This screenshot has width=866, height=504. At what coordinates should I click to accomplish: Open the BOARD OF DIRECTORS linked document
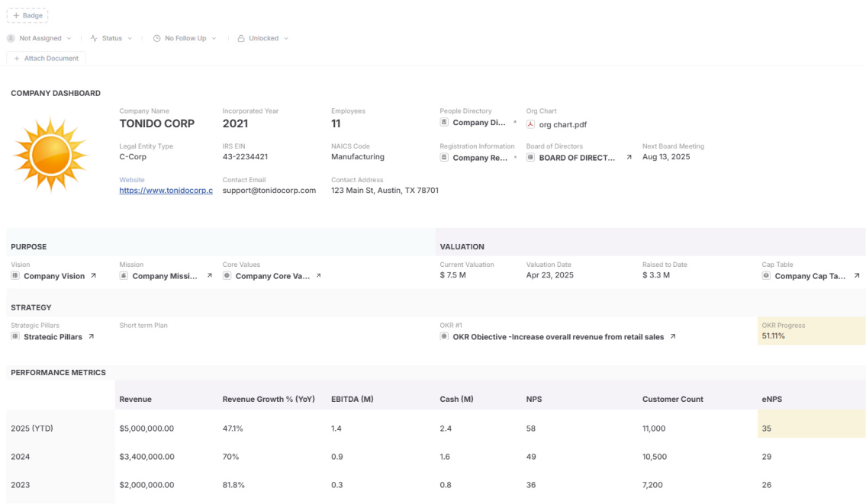click(577, 158)
